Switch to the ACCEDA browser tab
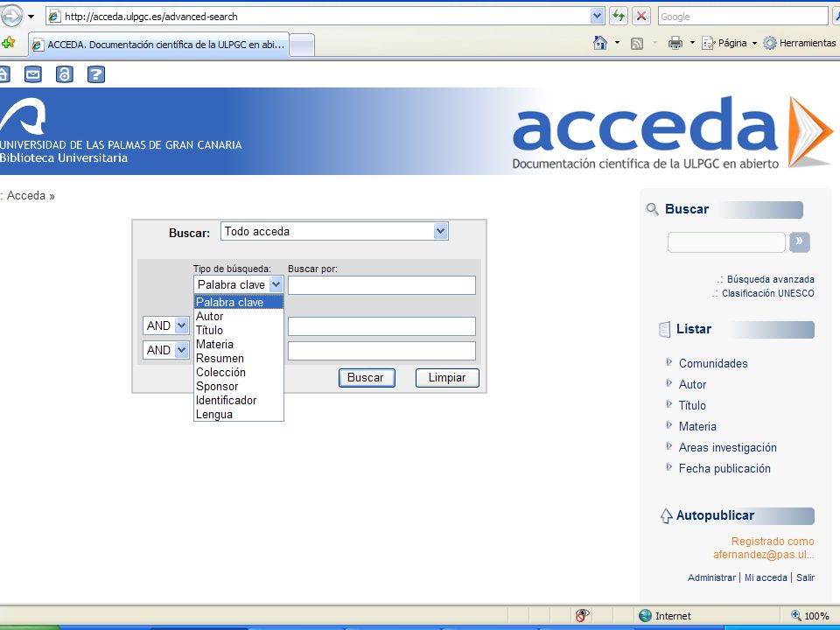This screenshot has height=630, width=840. tap(158, 45)
